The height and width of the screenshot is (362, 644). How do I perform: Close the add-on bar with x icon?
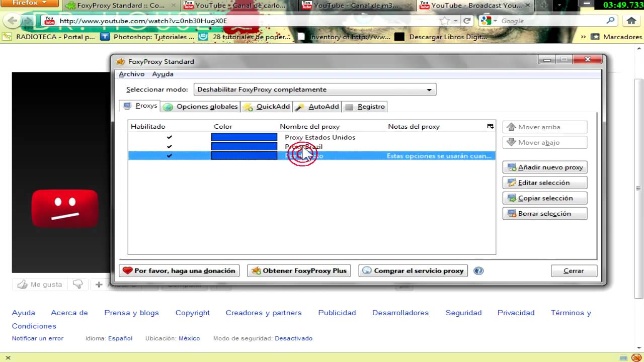click(8, 357)
